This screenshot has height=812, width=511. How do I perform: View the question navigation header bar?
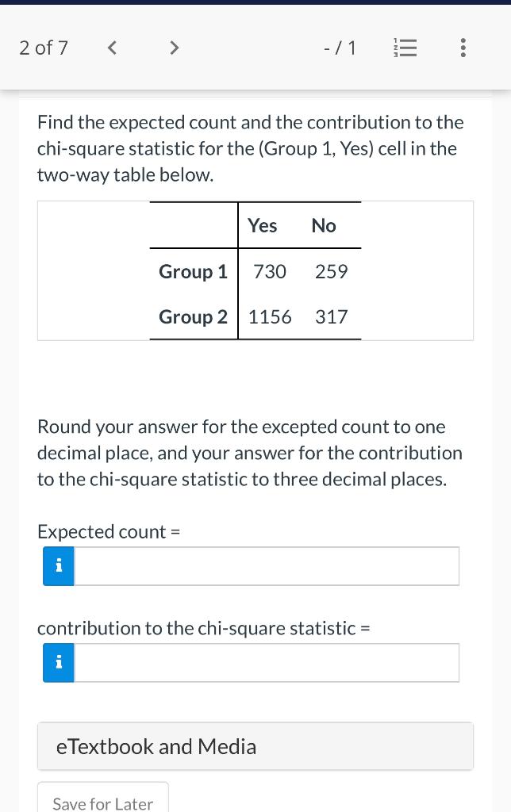[x=255, y=48]
